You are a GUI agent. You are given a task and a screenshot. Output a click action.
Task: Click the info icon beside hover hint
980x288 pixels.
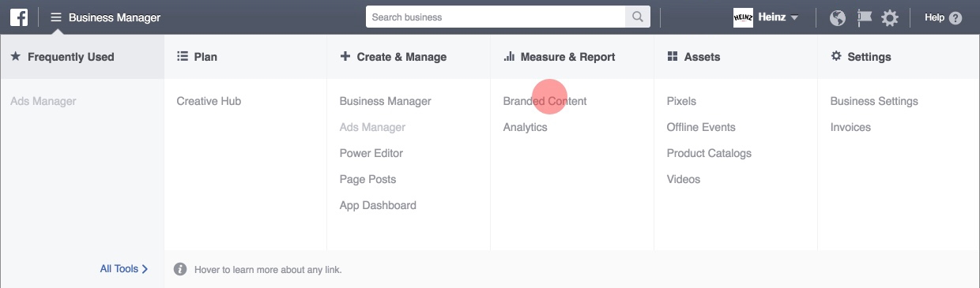pos(180,269)
